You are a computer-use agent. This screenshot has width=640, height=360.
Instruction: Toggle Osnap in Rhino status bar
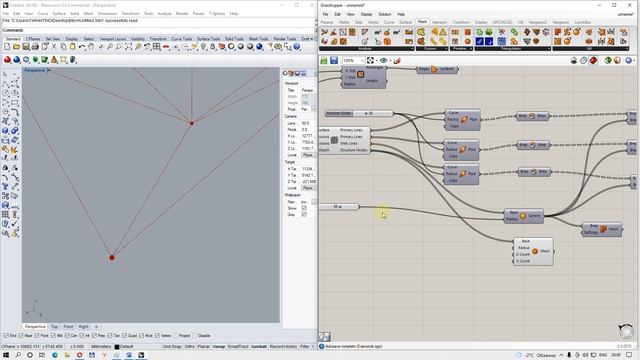click(219, 347)
